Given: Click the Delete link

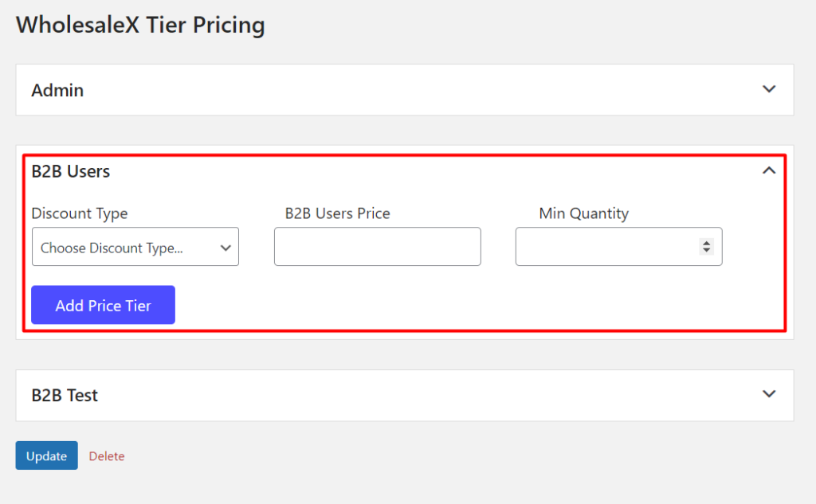Looking at the screenshot, I should coord(107,456).
